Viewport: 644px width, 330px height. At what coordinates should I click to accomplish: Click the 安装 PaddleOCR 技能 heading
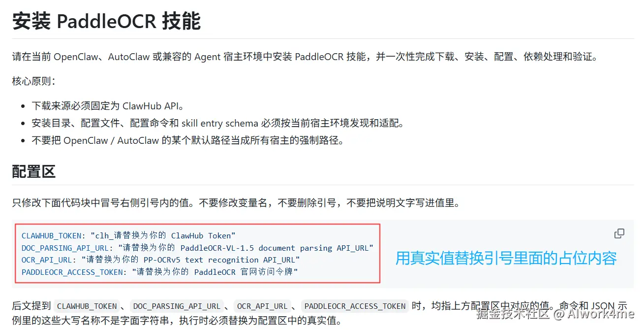(x=106, y=22)
